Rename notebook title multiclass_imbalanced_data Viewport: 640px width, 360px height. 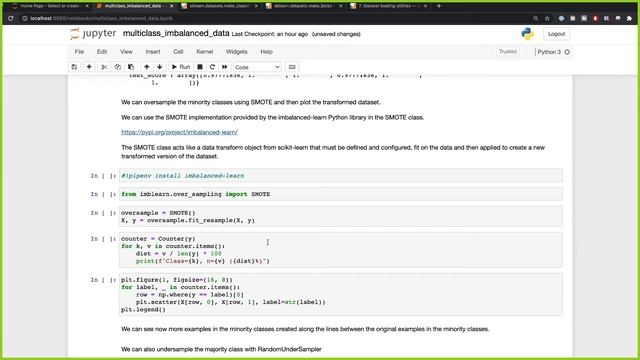pyautogui.click(x=176, y=33)
